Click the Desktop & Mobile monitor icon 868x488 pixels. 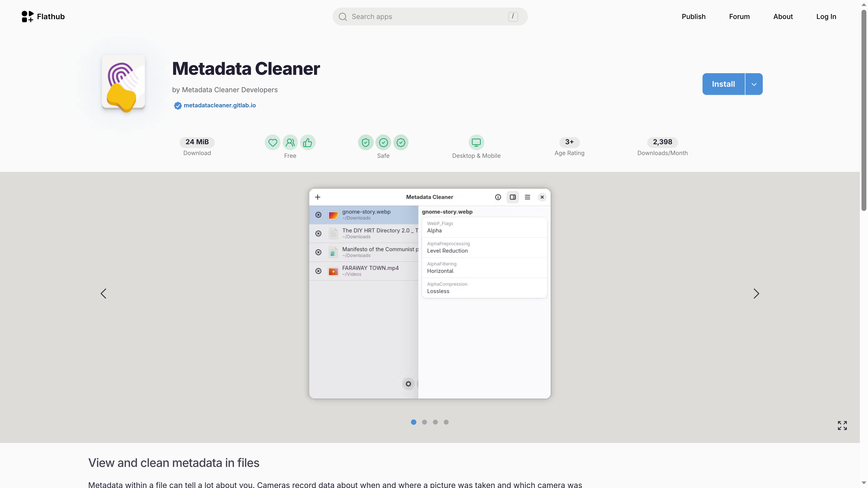point(476,142)
